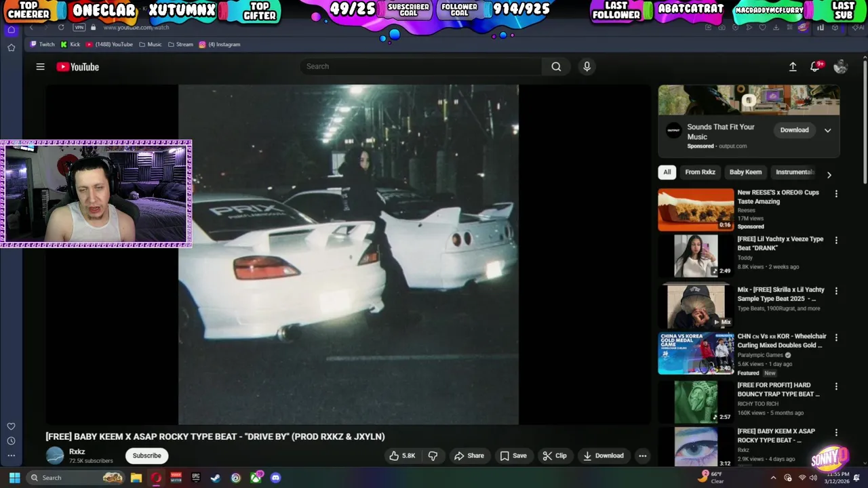Screen dimensions: 868x488
Task: Toggle the VPN badge in address bar
Action: (79, 27)
